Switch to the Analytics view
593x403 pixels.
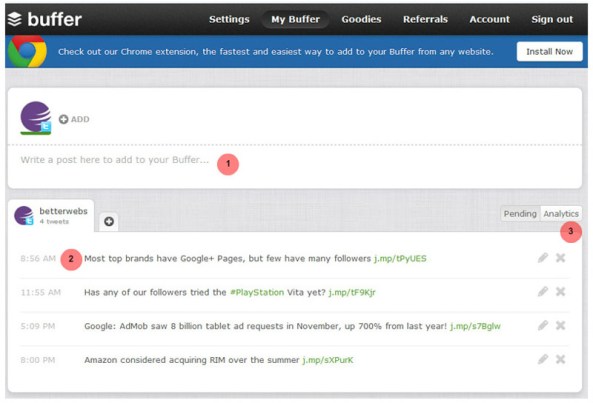pos(561,214)
